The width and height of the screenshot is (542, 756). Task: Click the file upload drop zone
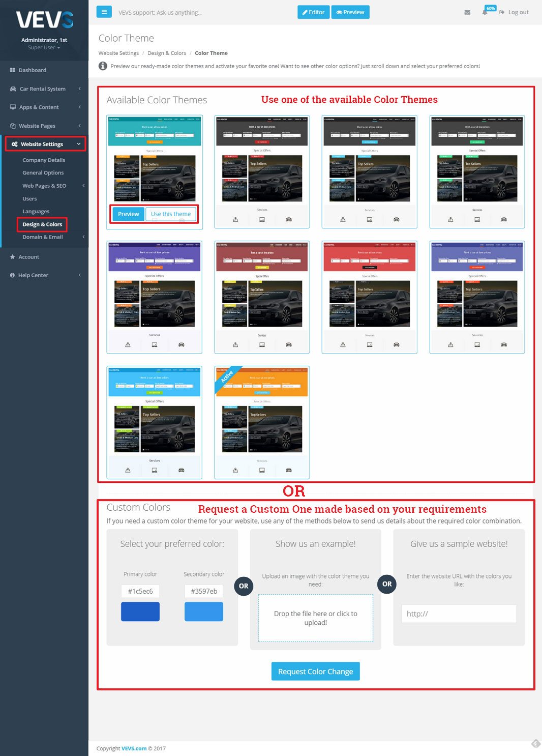316,618
